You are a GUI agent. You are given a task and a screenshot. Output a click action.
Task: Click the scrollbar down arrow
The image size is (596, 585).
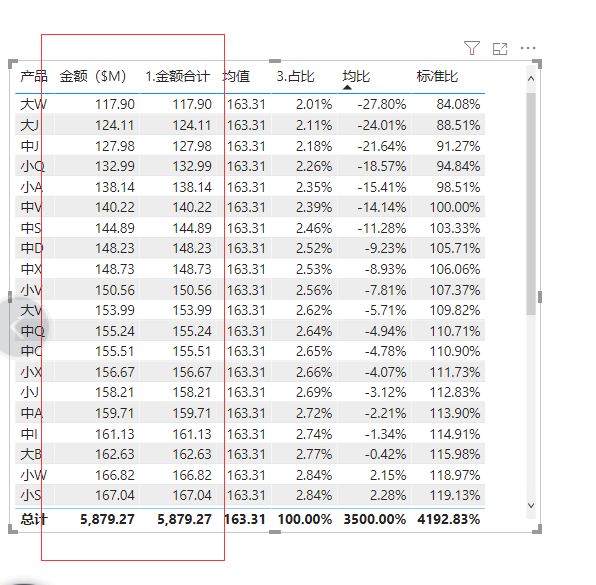(531, 505)
